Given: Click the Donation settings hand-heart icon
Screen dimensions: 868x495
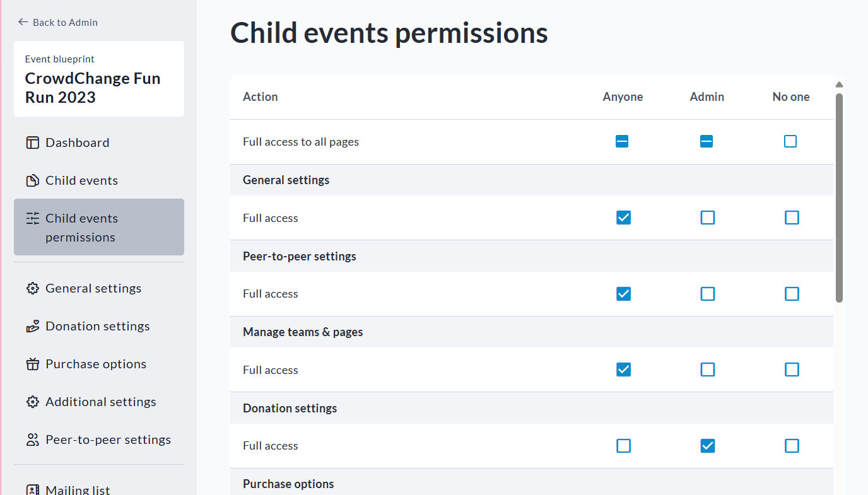Looking at the screenshot, I should click(32, 326).
